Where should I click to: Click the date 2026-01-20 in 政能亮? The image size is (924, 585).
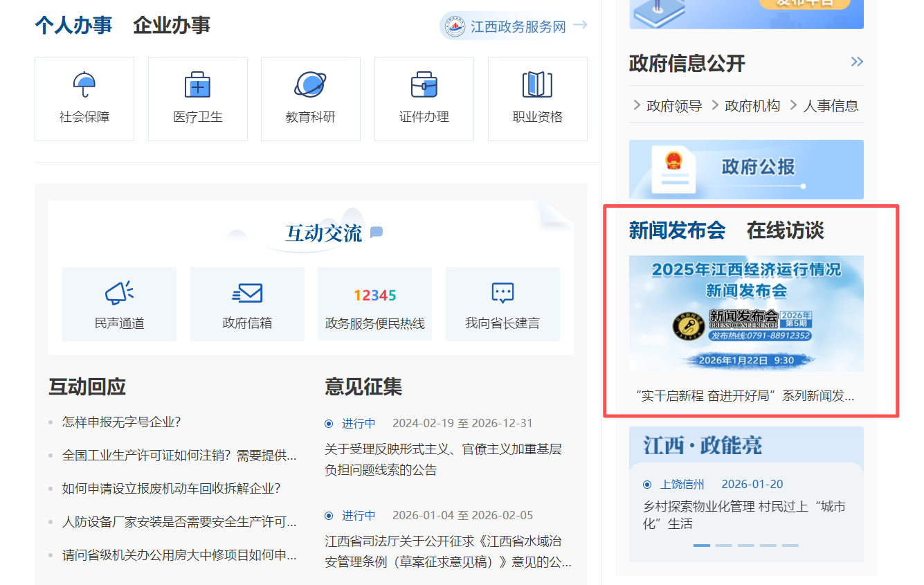click(752, 485)
